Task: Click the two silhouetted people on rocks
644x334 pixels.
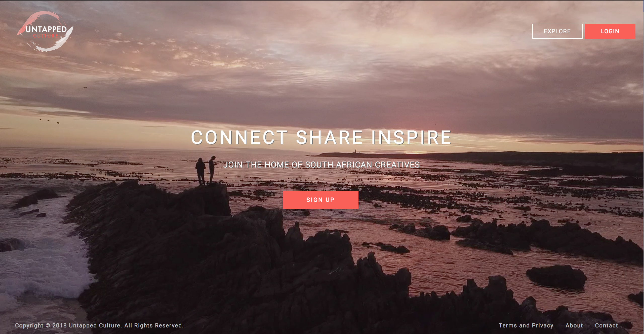Action: 206,170
